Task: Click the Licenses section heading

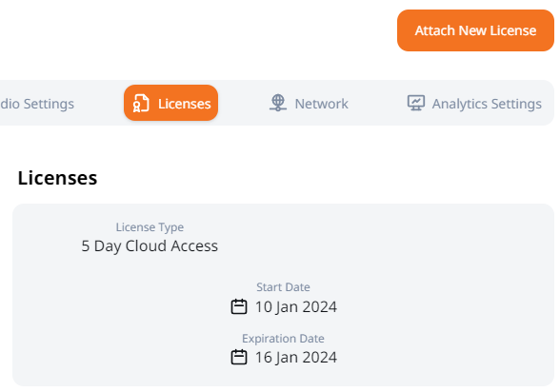Action: [57, 178]
